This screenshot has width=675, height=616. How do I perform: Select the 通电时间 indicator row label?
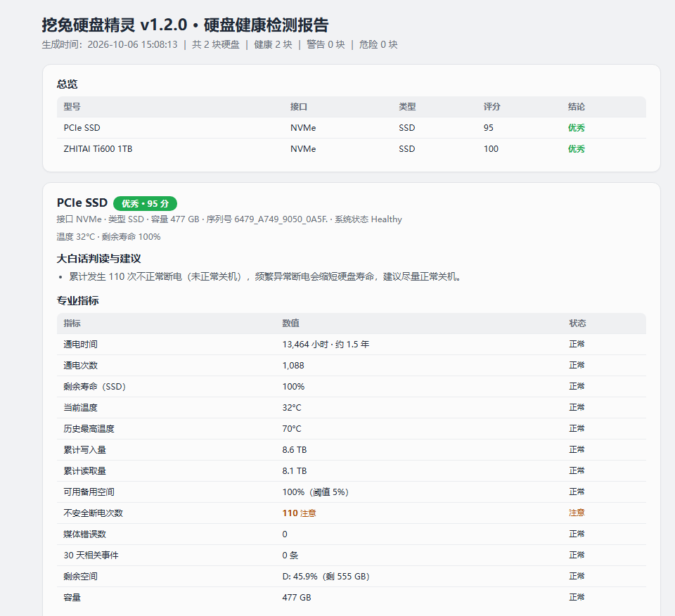tap(80, 345)
